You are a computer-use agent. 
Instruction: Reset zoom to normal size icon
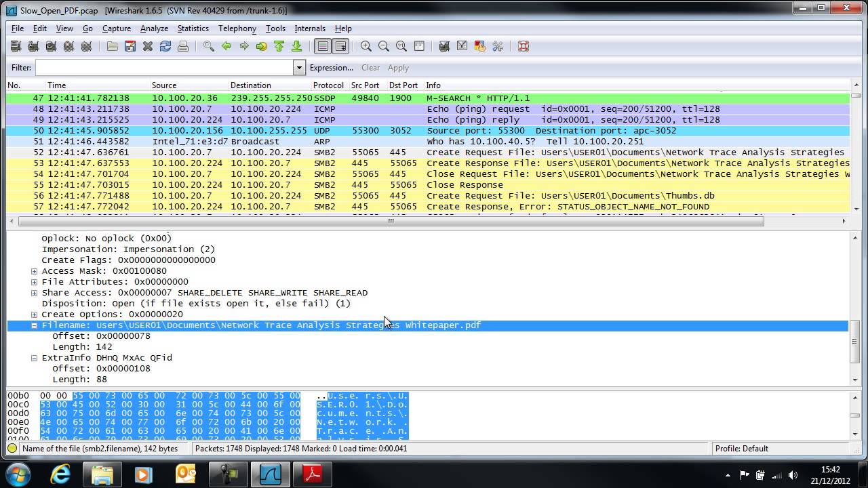click(401, 46)
